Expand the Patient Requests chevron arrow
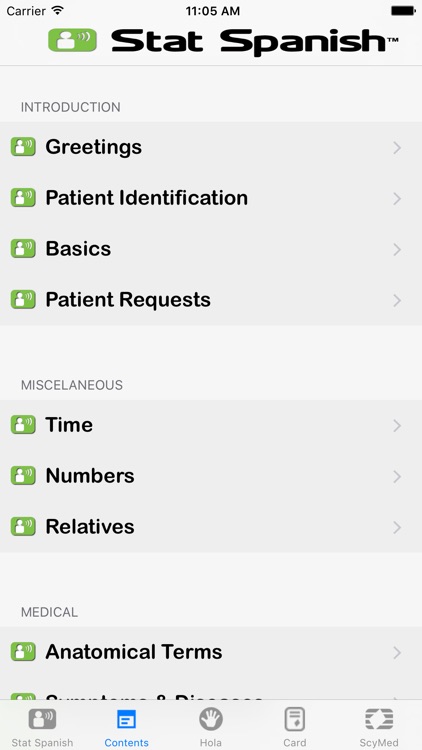422x750 pixels. tap(397, 300)
